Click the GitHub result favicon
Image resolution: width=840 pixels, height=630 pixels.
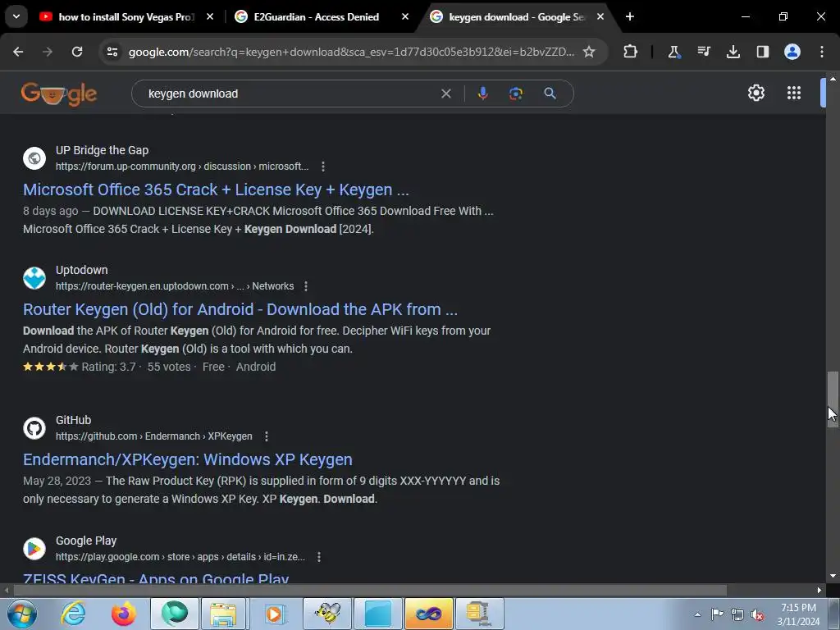point(34,428)
